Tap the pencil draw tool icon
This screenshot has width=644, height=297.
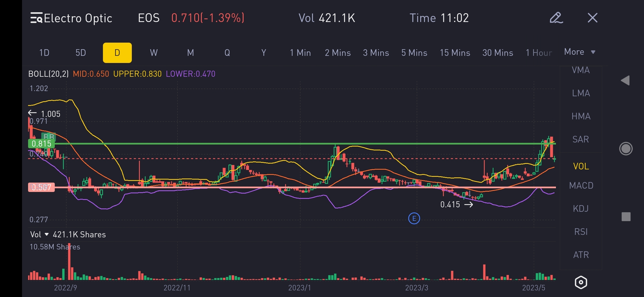[x=556, y=18]
